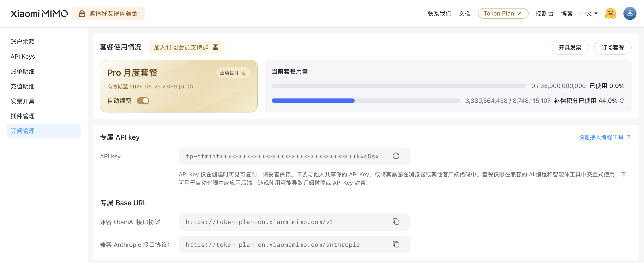Click 加入订阅会员支持群 button

coord(186,47)
